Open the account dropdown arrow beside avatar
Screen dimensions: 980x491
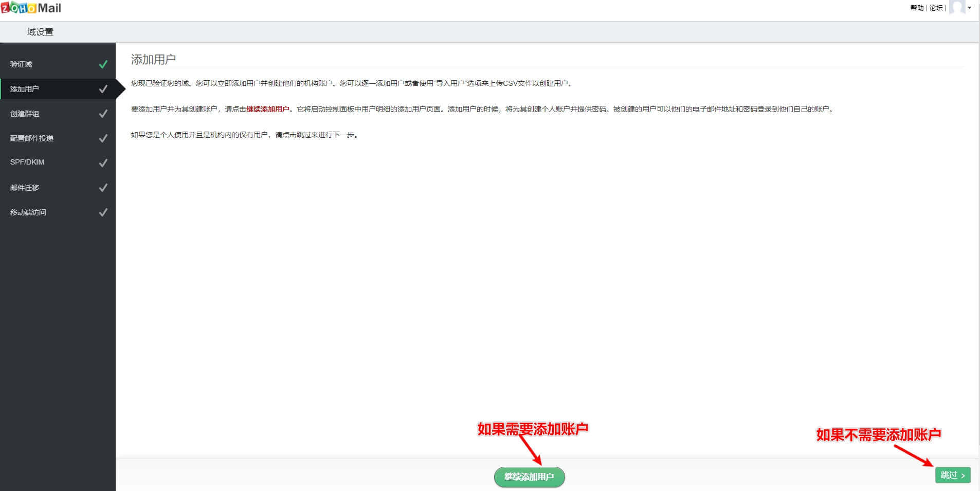point(970,8)
